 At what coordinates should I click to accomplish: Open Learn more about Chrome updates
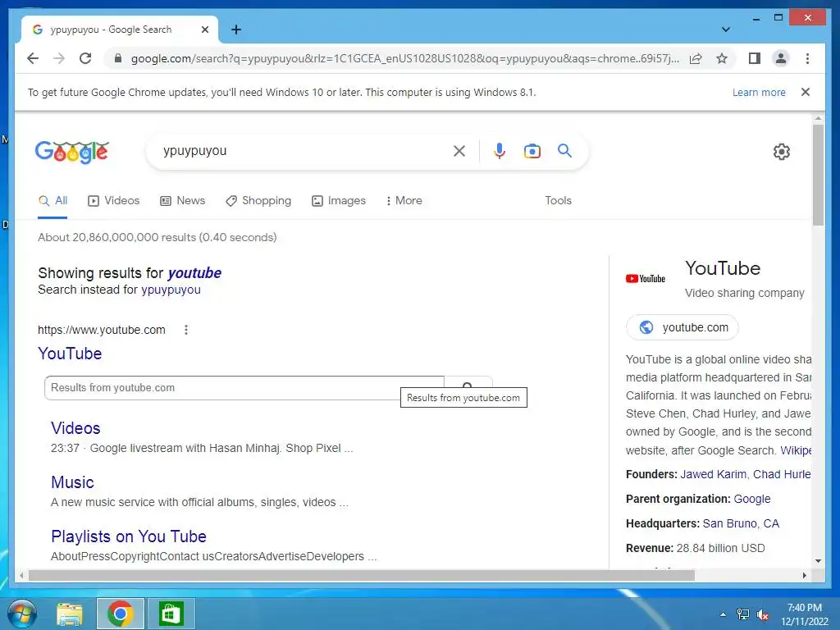[759, 92]
